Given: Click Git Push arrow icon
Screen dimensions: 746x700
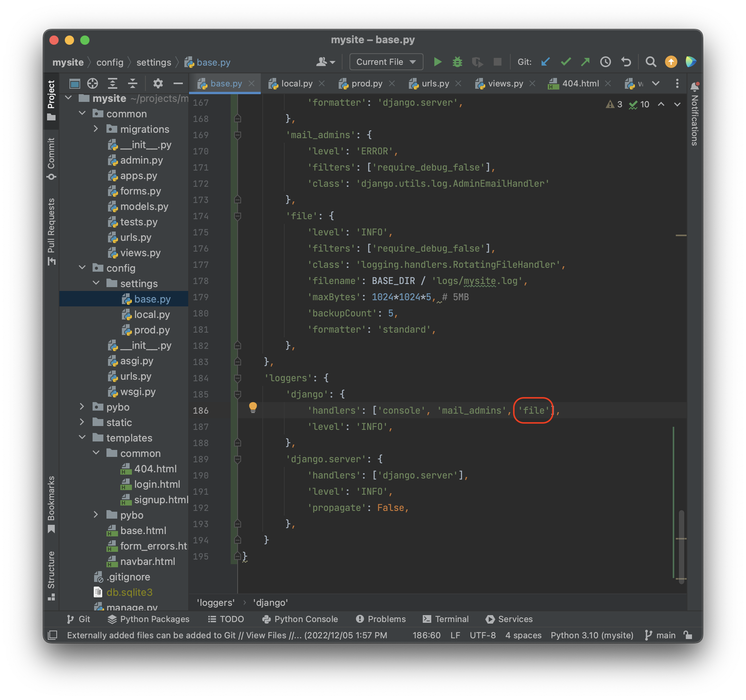Looking at the screenshot, I should pos(585,62).
